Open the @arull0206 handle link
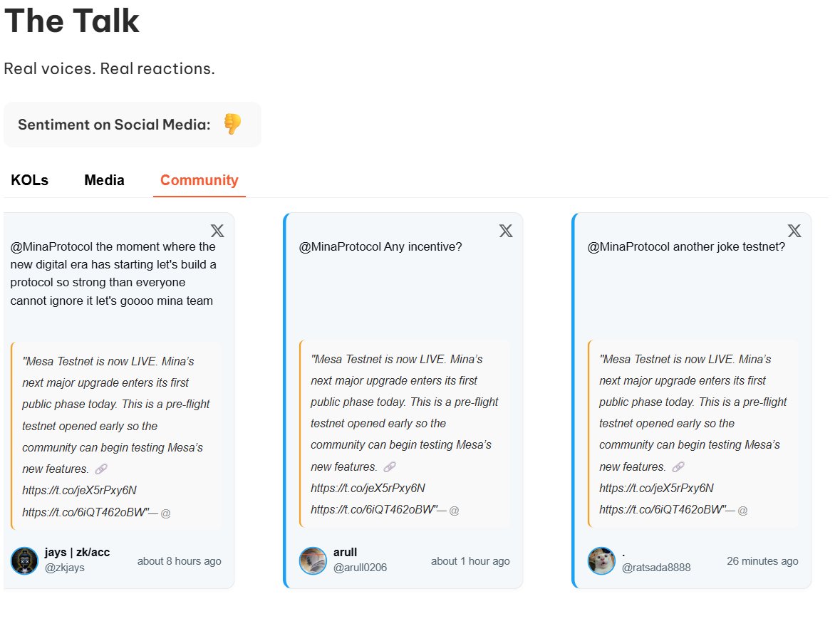The width and height of the screenshot is (840, 621). 360,568
